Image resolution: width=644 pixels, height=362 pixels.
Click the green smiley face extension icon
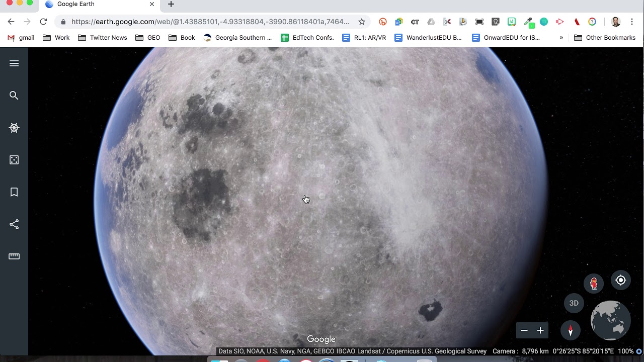coord(512,22)
